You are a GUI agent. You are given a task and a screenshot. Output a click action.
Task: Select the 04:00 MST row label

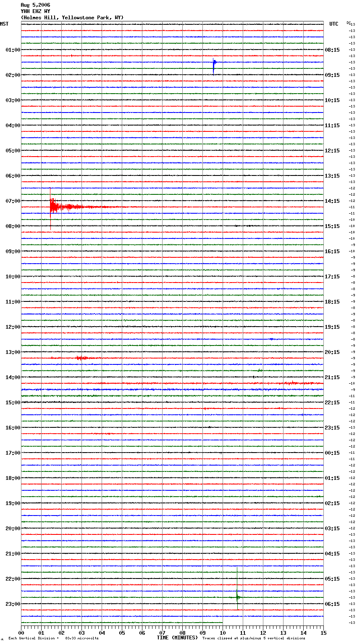[13, 126]
